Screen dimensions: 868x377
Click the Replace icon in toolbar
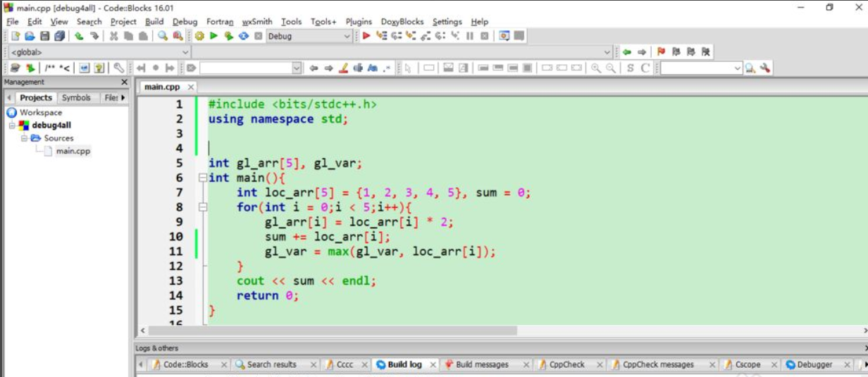pyautogui.click(x=178, y=36)
